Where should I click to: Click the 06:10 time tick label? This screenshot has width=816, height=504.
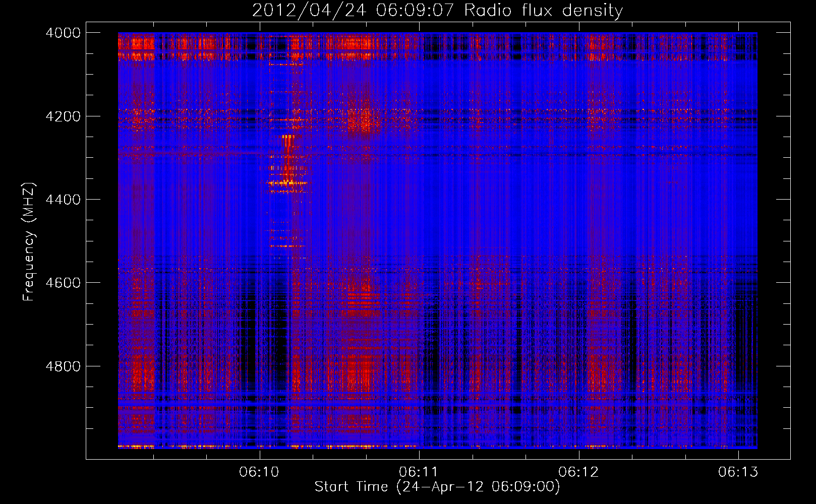tap(259, 472)
